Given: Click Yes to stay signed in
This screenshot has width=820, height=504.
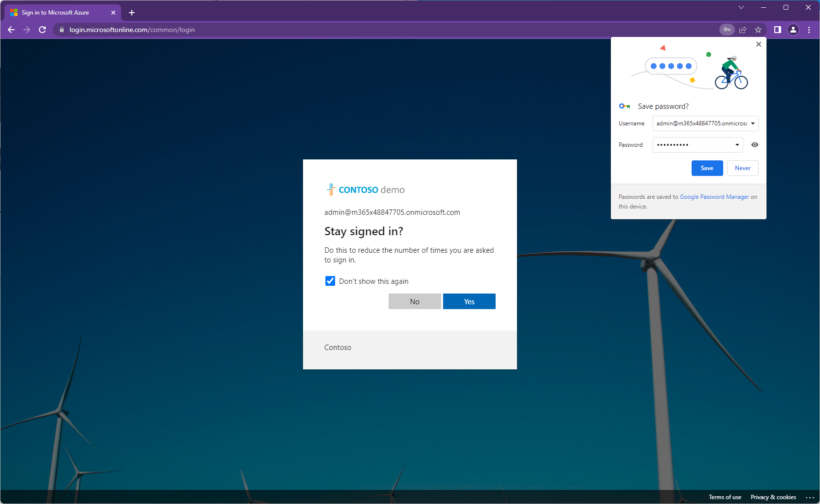Looking at the screenshot, I should coord(469,301).
